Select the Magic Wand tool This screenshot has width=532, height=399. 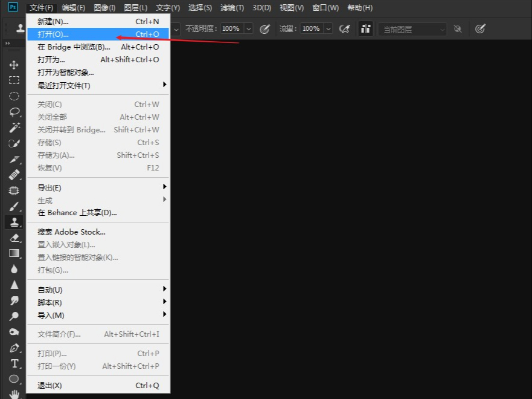click(x=14, y=128)
